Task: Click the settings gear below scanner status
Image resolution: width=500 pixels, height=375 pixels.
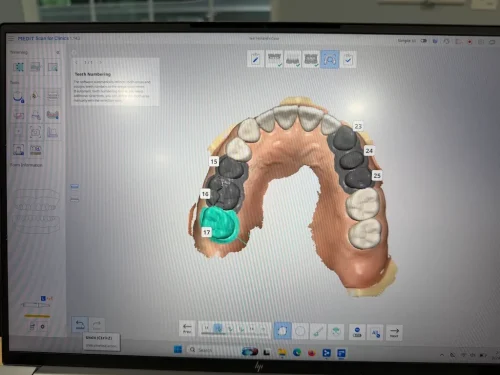Action: [x=42, y=327]
